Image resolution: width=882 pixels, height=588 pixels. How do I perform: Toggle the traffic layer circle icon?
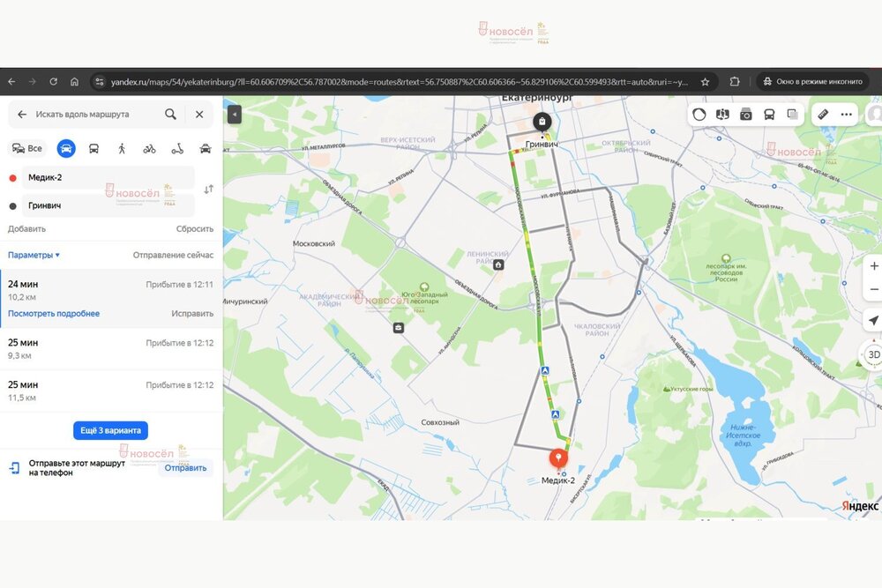(699, 115)
